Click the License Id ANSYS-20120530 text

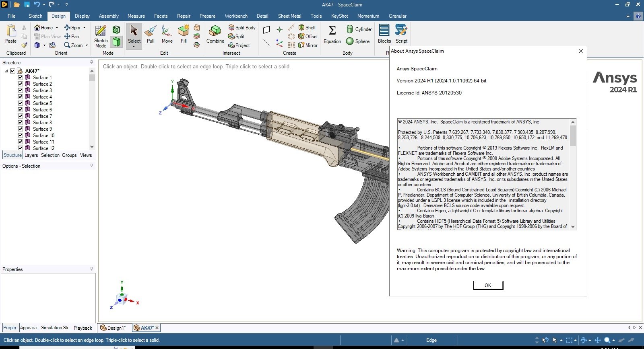[429, 93]
